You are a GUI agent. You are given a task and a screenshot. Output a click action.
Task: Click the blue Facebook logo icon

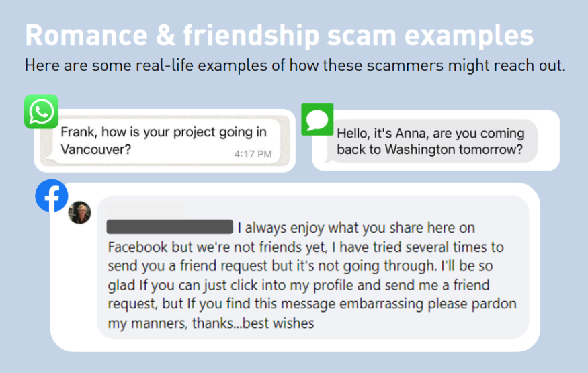pos(52,196)
